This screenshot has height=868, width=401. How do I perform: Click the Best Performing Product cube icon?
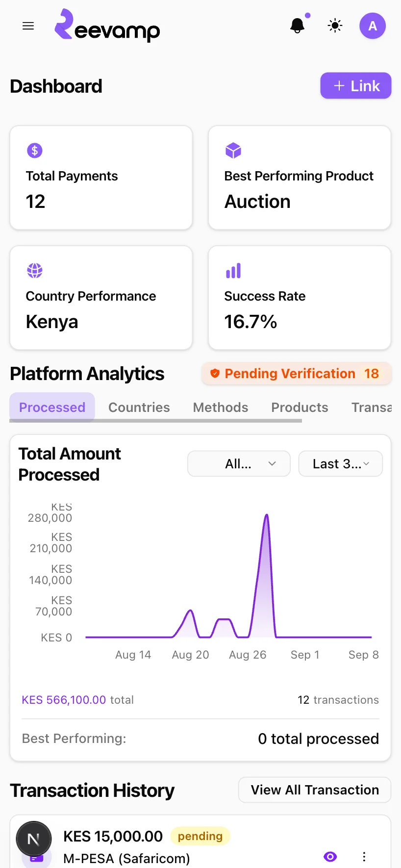233,150
